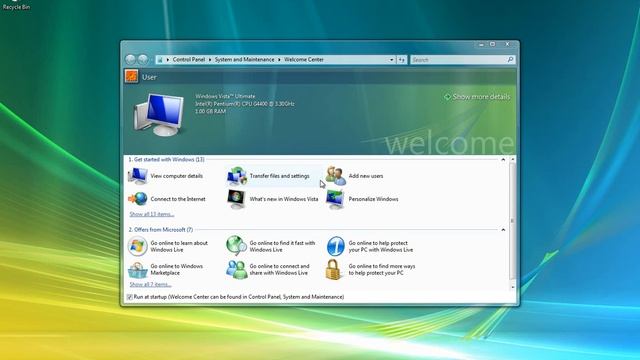
Task: Click '2. Offers from Microsoft (7)' heading
Action: coord(161,230)
